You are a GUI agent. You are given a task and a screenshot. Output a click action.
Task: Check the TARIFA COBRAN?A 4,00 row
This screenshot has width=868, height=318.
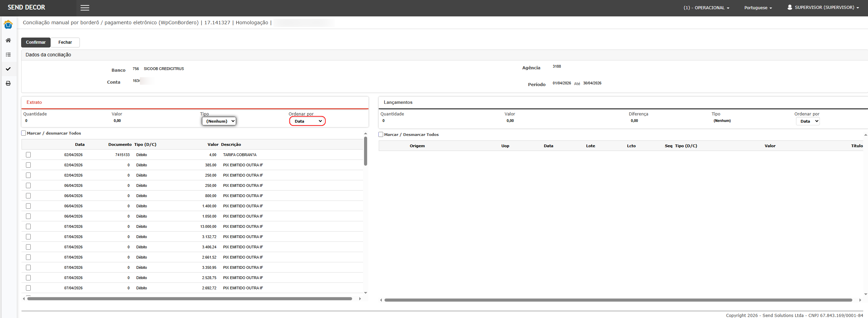tap(28, 155)
